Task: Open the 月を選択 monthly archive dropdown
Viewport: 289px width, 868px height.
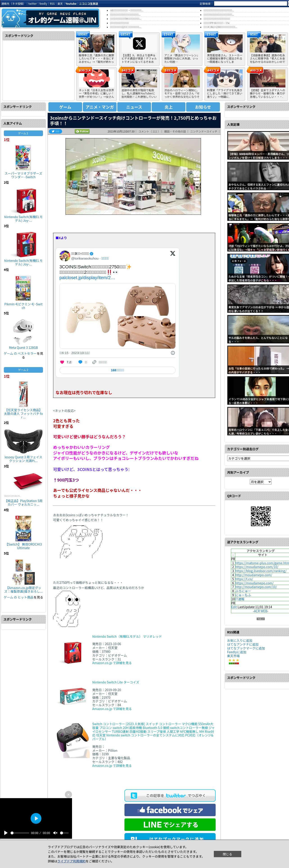Action: coord(260,482)
